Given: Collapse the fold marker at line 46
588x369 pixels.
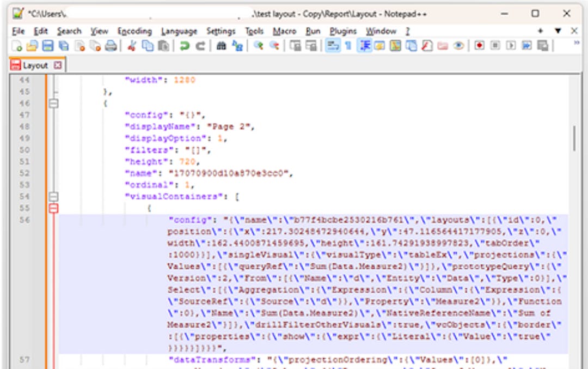Looking at the screenshot, I should pyautogui.click(x=53, y=103).
